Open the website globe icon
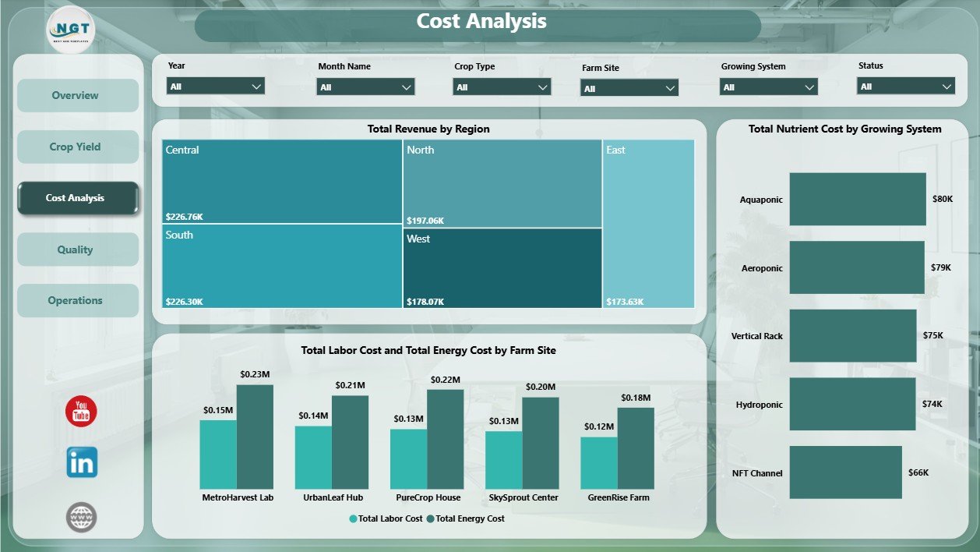980x552 pixels. click(81, 517)
